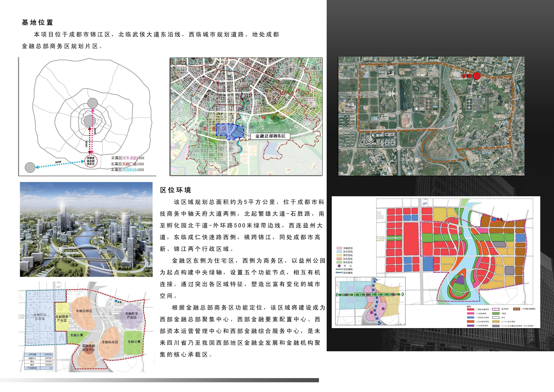Image resolution: width=554 pixels, height=392 pixels.
Task: Click the blue 本案 dot on zoning diagram
Action: [116, 301]
